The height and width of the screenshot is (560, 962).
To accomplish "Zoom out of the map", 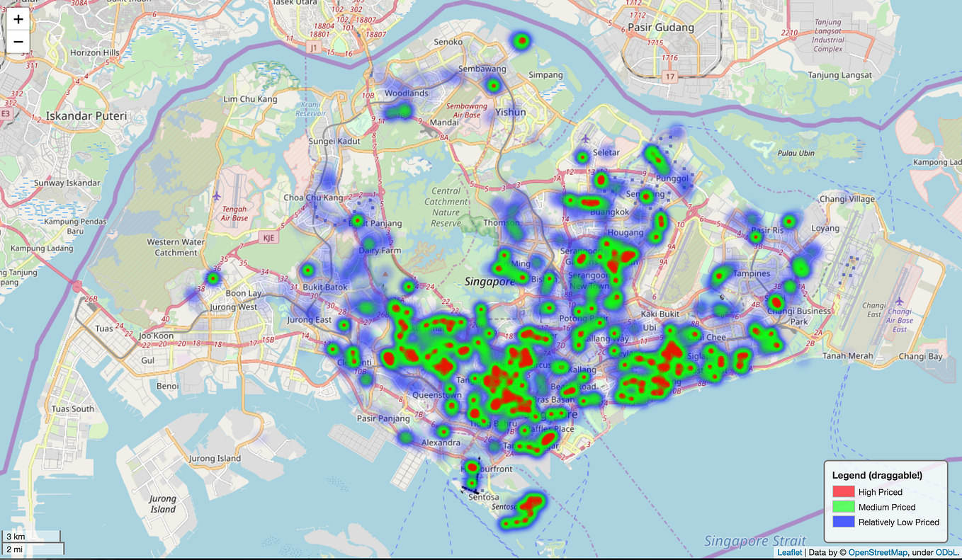I will (18, 41).
